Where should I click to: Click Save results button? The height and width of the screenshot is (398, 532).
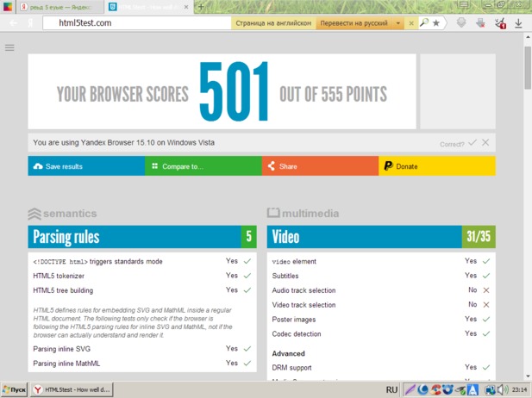(86, 166)
